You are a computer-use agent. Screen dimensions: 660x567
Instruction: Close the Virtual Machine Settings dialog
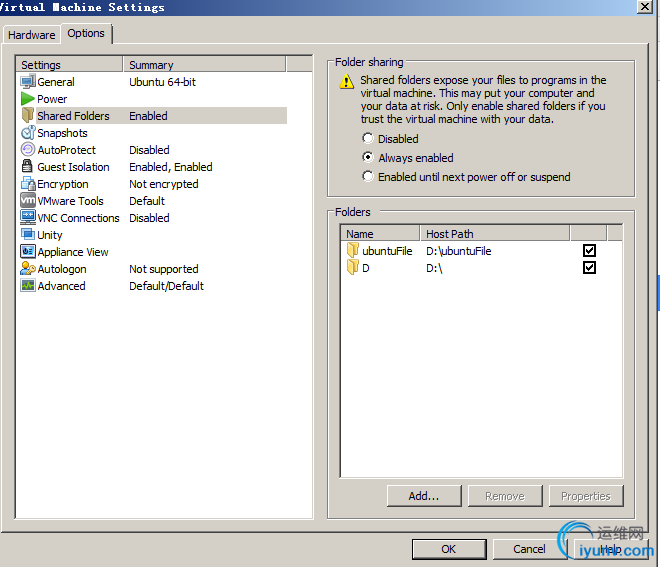pyautogui.click(x=645, y=7)
